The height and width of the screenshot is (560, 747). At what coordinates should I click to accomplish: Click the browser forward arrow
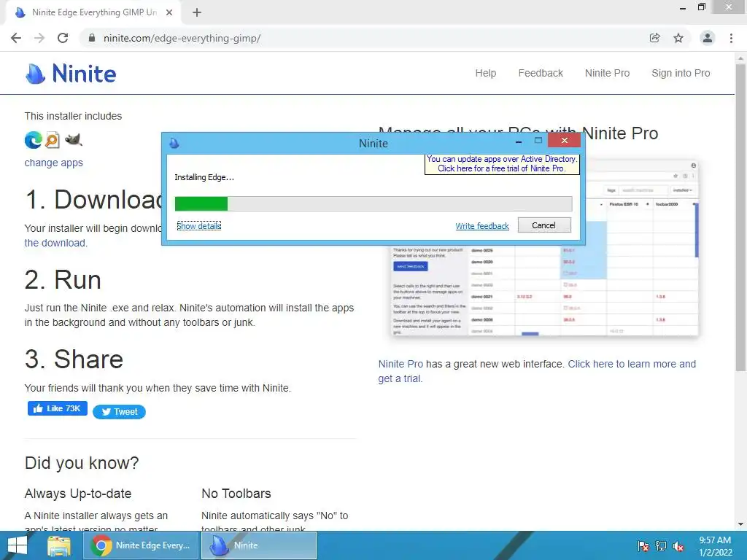(39, 38)
